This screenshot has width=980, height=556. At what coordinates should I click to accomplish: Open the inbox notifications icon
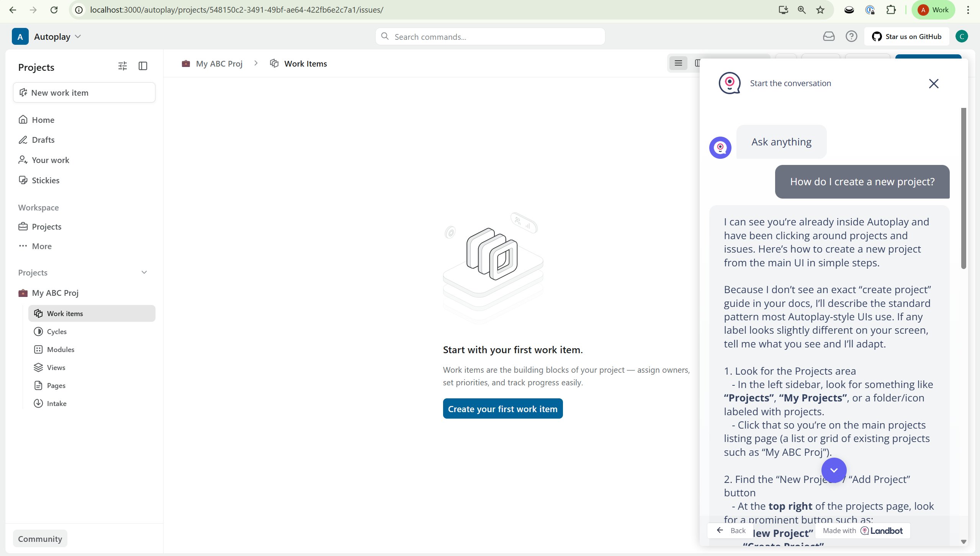pos(829,37)
